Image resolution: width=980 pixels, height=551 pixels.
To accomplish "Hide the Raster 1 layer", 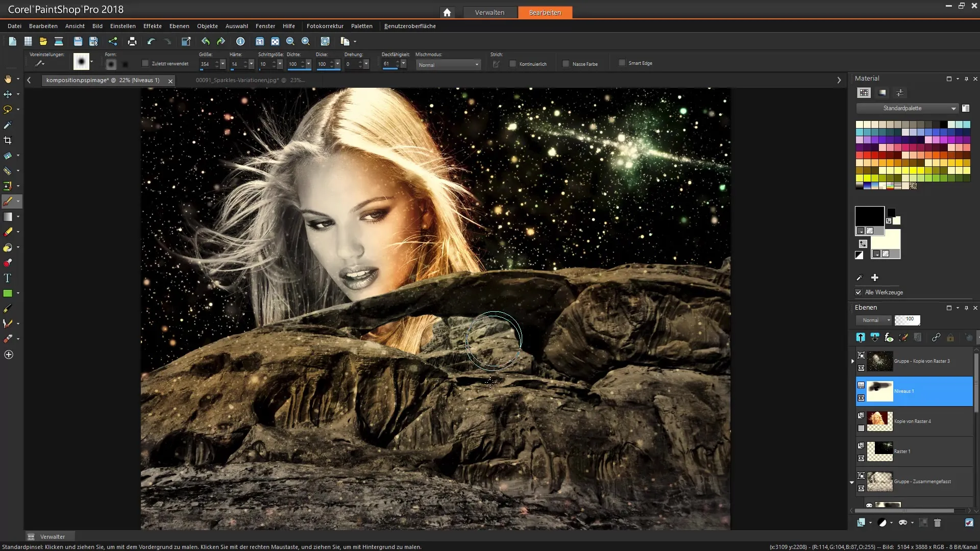I will coord(861,458).
